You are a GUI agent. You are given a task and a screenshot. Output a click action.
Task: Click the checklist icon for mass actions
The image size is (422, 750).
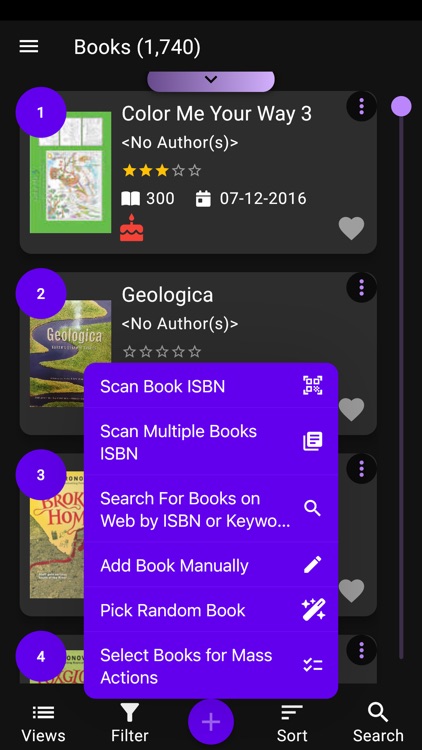(x=313, y=665)
